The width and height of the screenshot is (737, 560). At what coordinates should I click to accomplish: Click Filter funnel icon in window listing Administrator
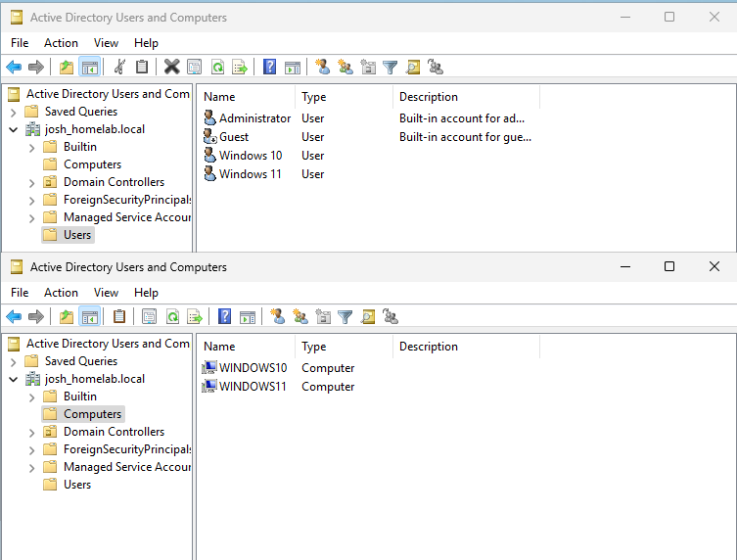[390, 68]
